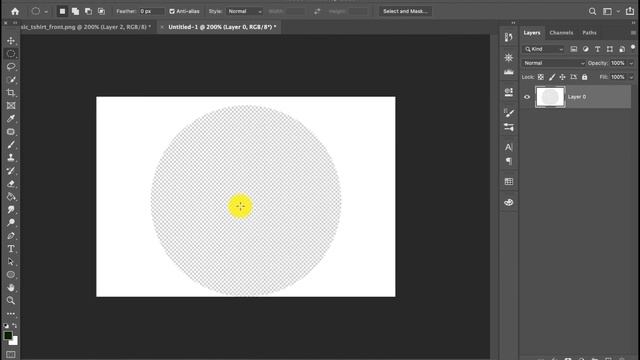640x360 pixels.
Task: Toggle the Anti-alias checkbox
Action: tap(172, 11)
